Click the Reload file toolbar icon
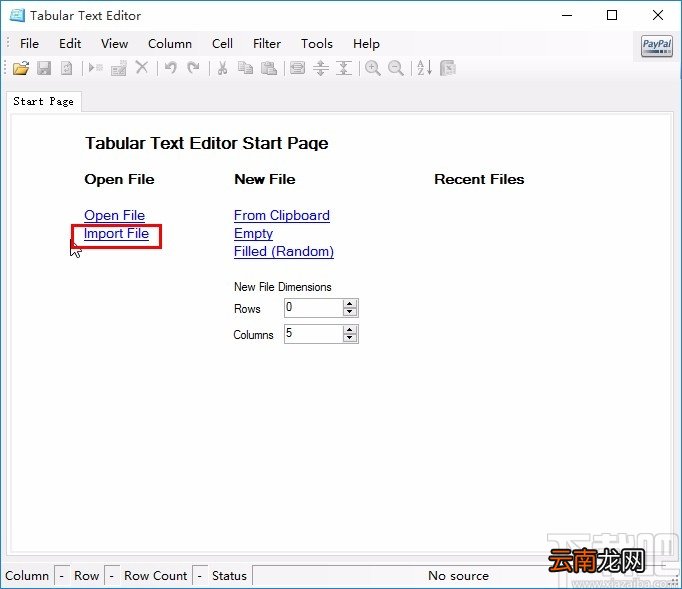The height and width of the screenshot is (589, 682). pyautogui.click(x=67, y=68)
